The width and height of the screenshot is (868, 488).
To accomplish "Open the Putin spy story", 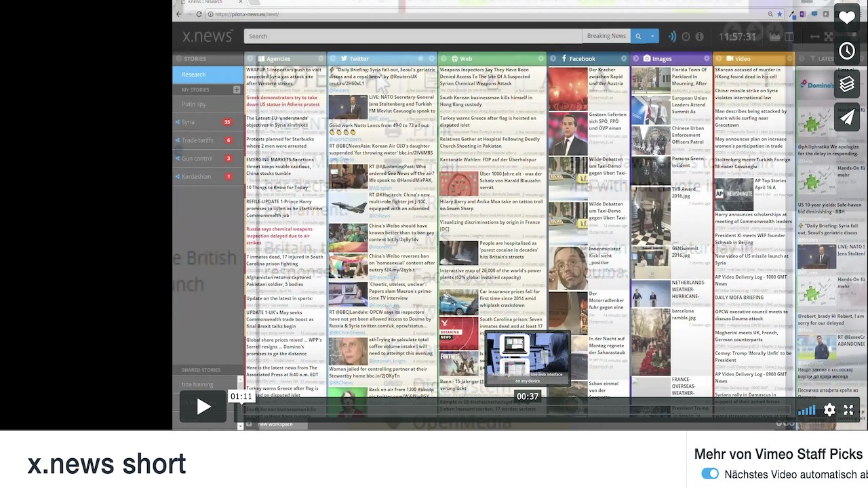I will (x=208, y=104).
